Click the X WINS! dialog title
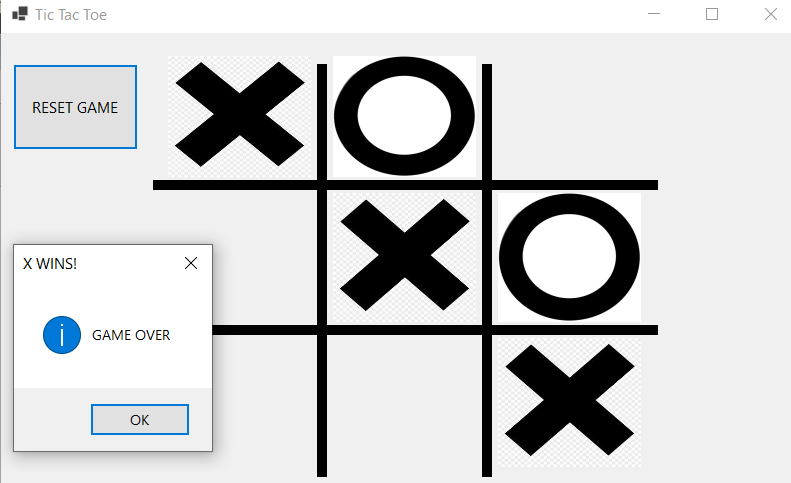The height and width of the screenshot is (483, 791). point(50,263)
